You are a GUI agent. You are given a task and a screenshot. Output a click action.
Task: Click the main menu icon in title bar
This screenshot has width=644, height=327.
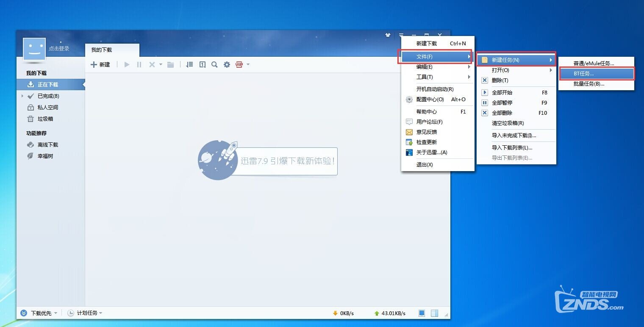point(401,35)
